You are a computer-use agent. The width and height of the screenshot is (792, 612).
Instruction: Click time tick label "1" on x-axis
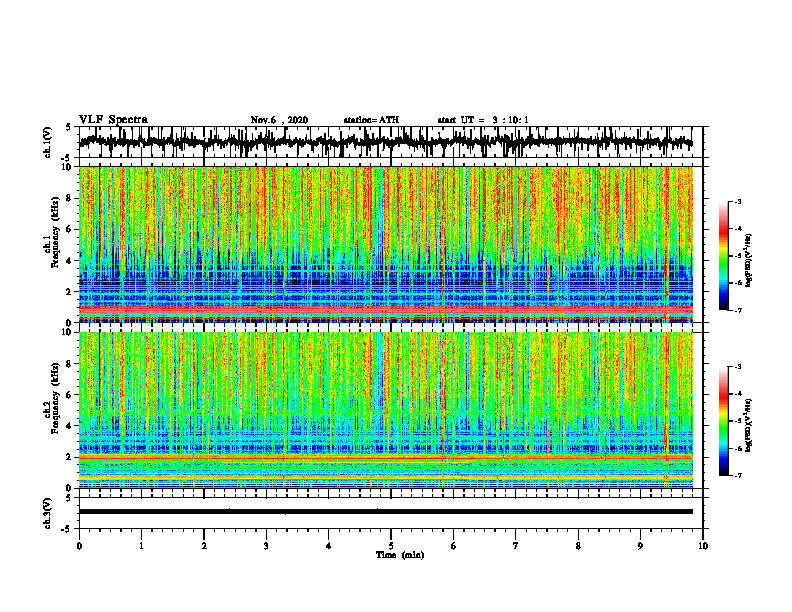point(141,546)
